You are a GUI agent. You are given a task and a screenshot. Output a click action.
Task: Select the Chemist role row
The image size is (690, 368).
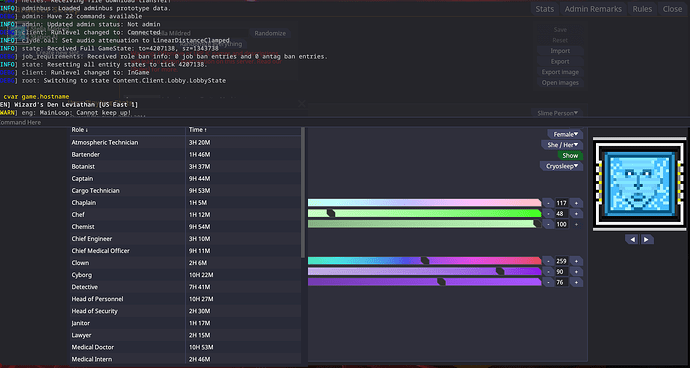click(x=185, y=227)
